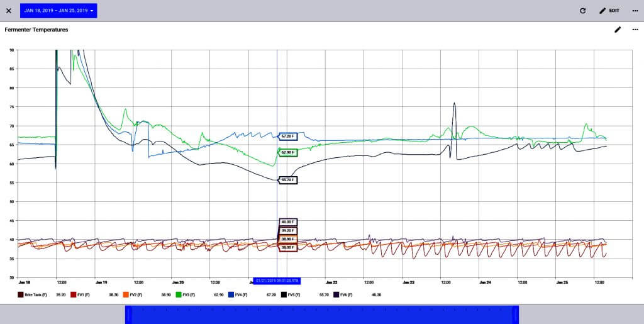This screenshot has width=644, height=324.
Task: Click the 55.70 F data label on chart
Action: 287,180
